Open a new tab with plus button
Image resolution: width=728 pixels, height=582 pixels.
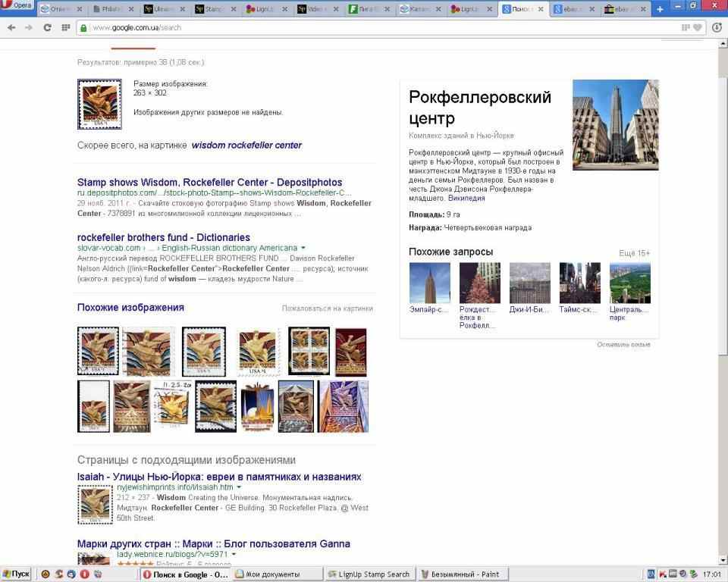660,9
